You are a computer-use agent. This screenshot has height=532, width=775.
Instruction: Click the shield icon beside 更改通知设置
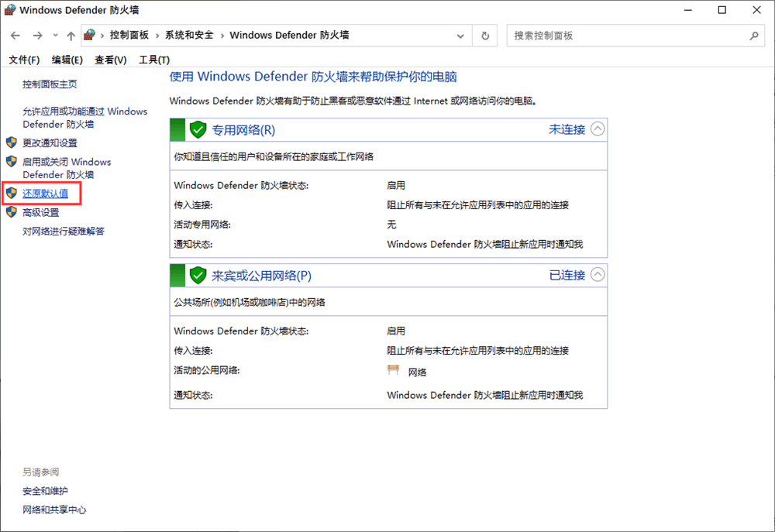(12, 142)
